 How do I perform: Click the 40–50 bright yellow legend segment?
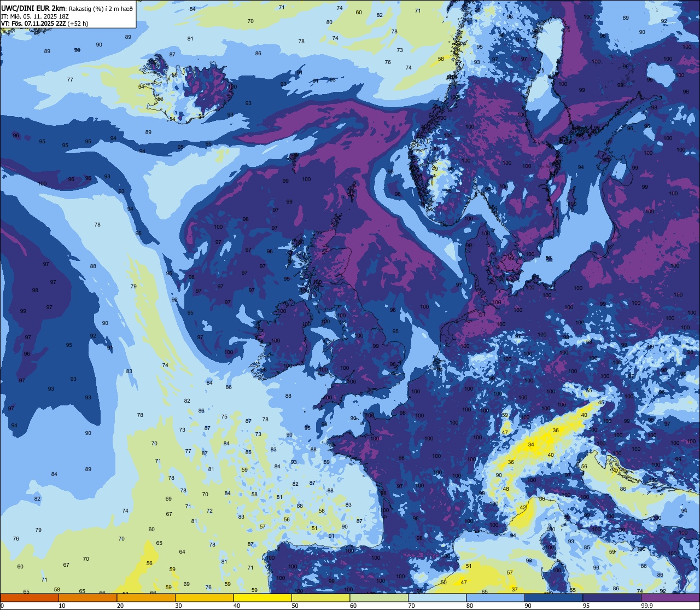(262, 597)
